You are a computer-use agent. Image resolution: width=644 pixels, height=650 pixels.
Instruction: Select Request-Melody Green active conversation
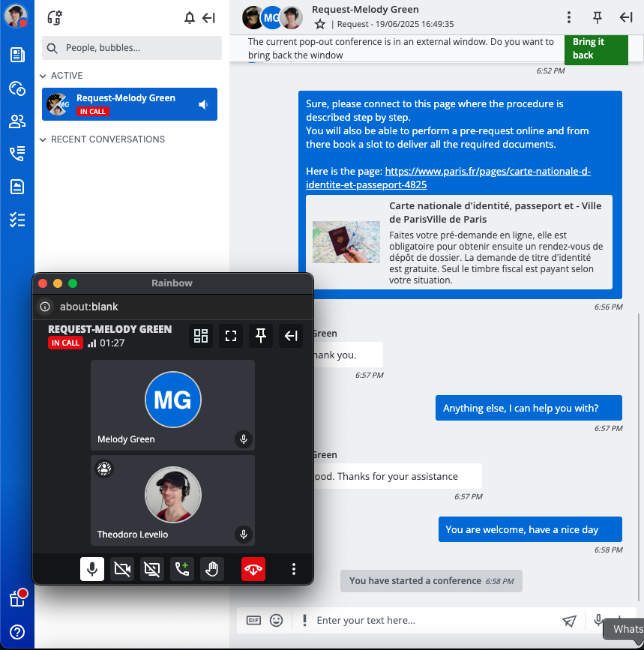pos(129,104)
